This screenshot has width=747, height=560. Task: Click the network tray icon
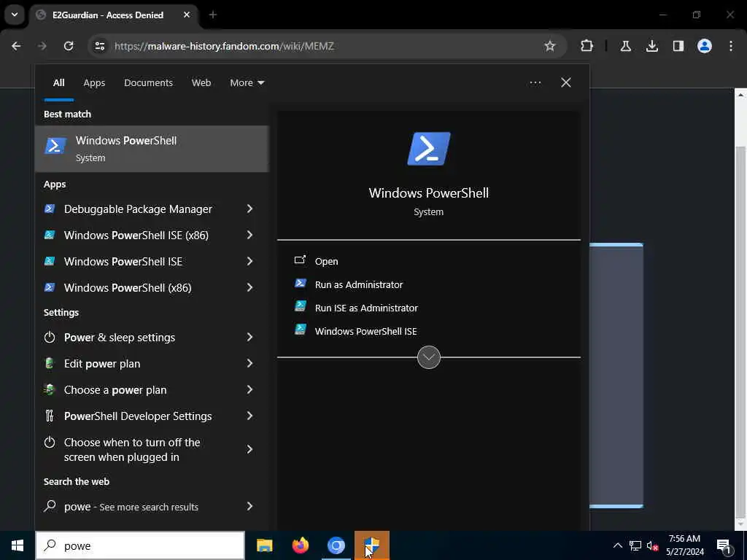point(635,545)
